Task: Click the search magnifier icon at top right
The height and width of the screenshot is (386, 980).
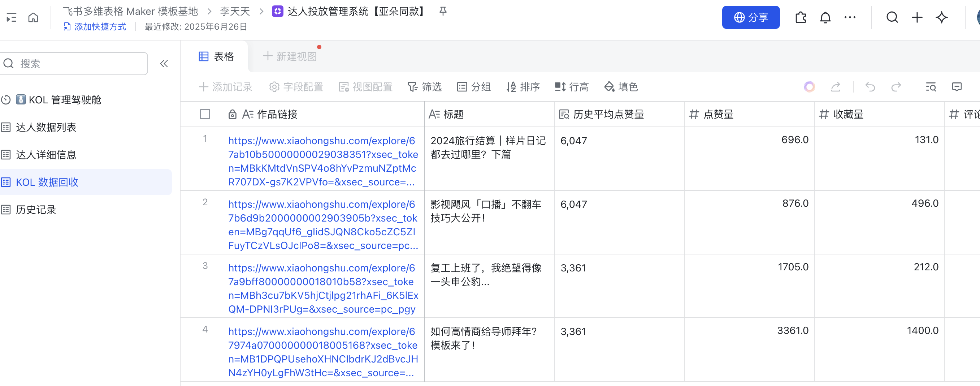Action: [892, 17]
